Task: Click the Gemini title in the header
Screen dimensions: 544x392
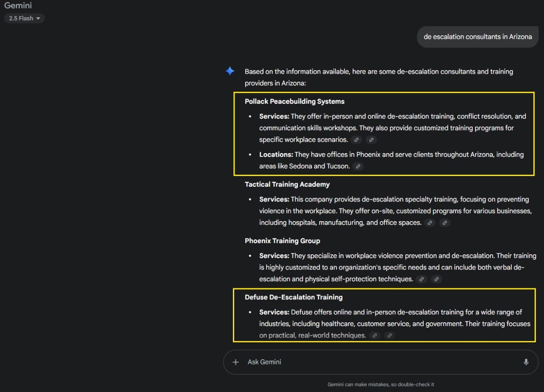Action: point(18,6)
